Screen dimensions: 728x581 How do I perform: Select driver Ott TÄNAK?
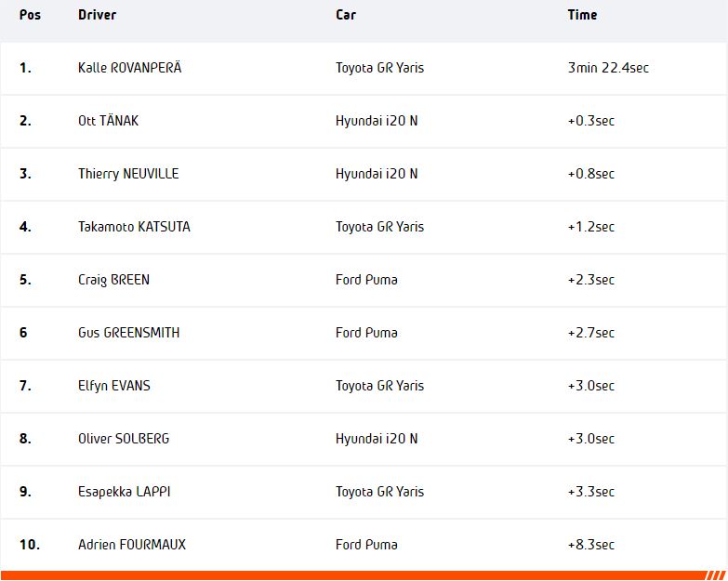(108, 121)
